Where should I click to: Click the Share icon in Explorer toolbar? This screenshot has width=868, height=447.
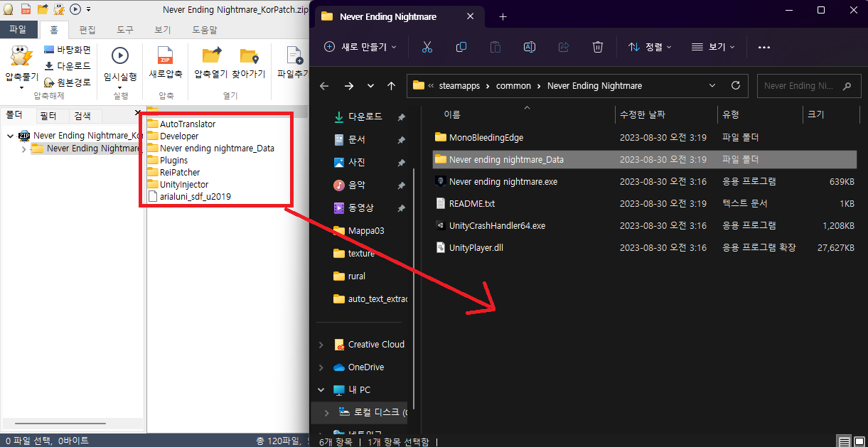(x=564, y=47)
